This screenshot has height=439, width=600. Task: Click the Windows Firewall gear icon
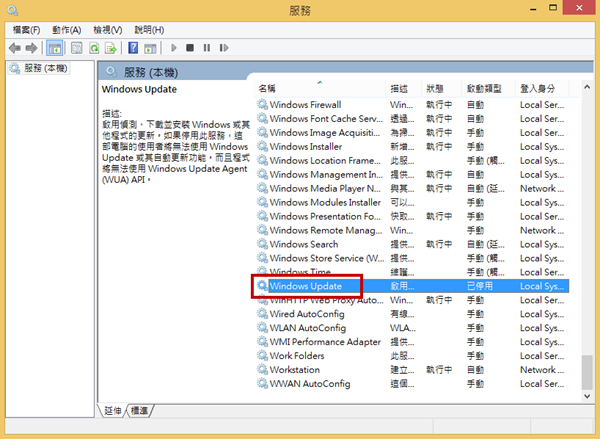point(262,104)
